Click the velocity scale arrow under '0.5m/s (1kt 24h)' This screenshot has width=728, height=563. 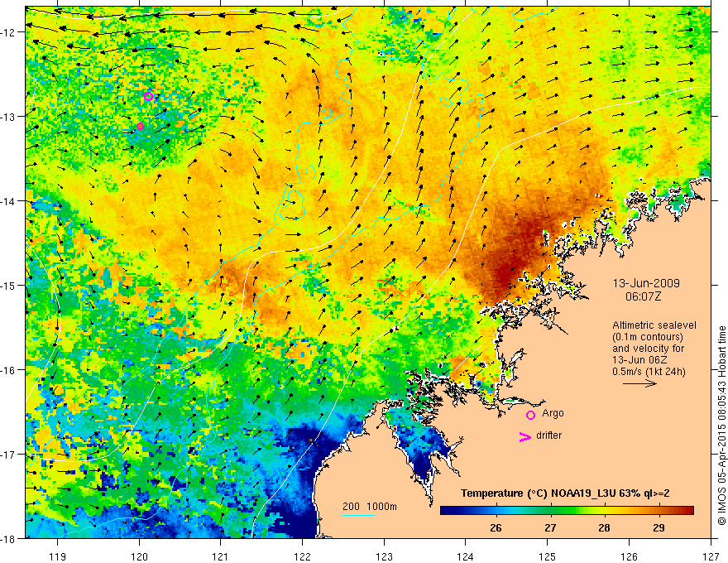coord(639,383)
